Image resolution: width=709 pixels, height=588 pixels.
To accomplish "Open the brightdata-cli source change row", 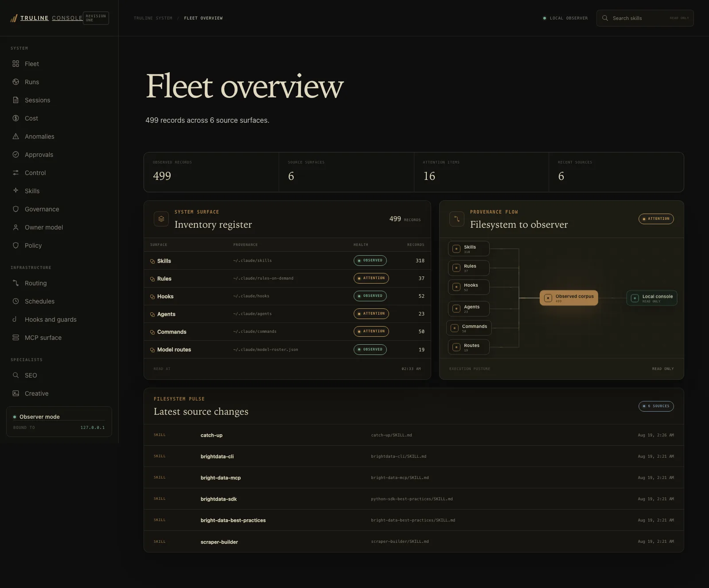I will [x=414, y=456].
